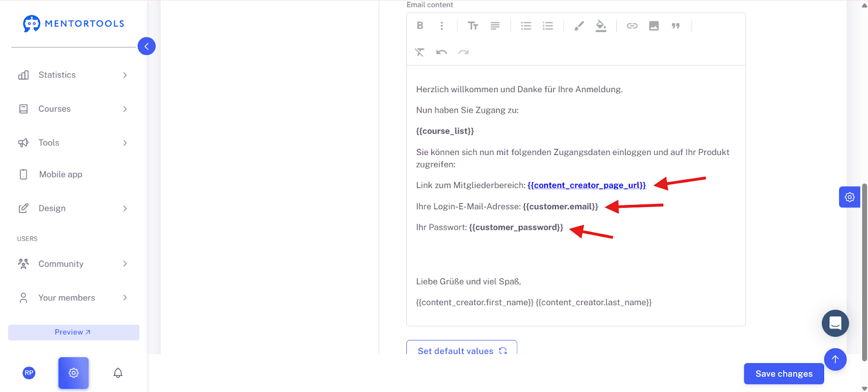Open settings gear in bottom sidebar
This screenshot has width=868, height=392.
74,373
